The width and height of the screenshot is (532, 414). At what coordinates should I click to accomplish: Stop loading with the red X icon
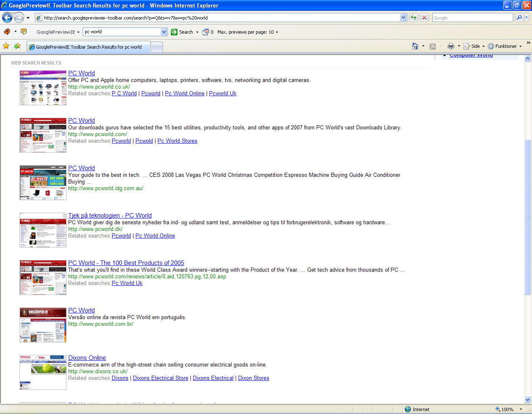pos(424,17)
